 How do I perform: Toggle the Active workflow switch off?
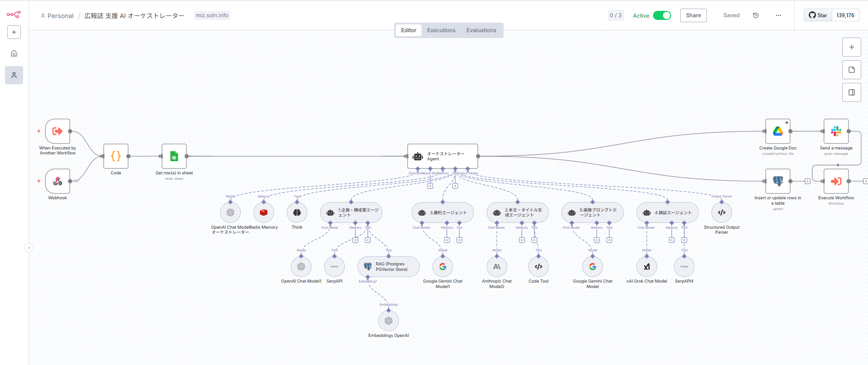tap(662, 15)
